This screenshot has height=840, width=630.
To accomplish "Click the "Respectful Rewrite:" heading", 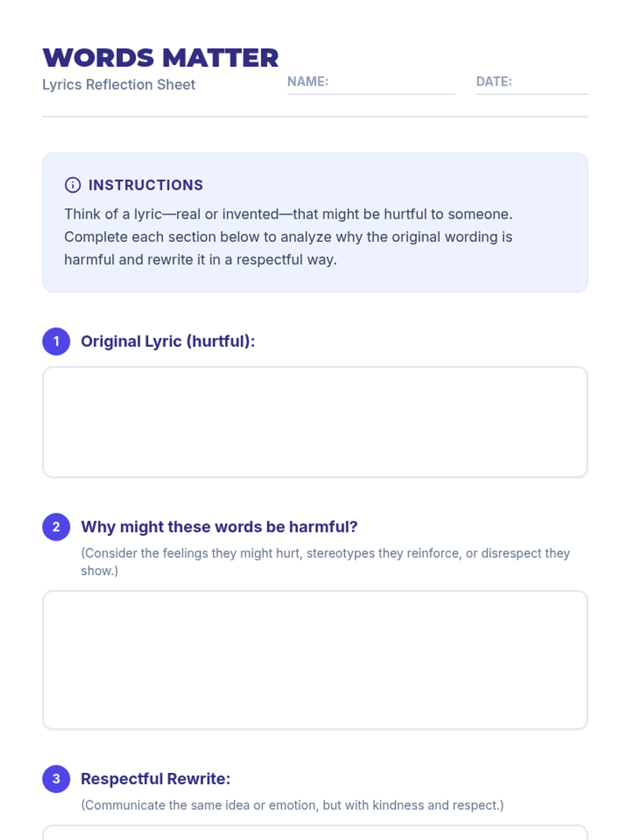I will tap(155, 779).
